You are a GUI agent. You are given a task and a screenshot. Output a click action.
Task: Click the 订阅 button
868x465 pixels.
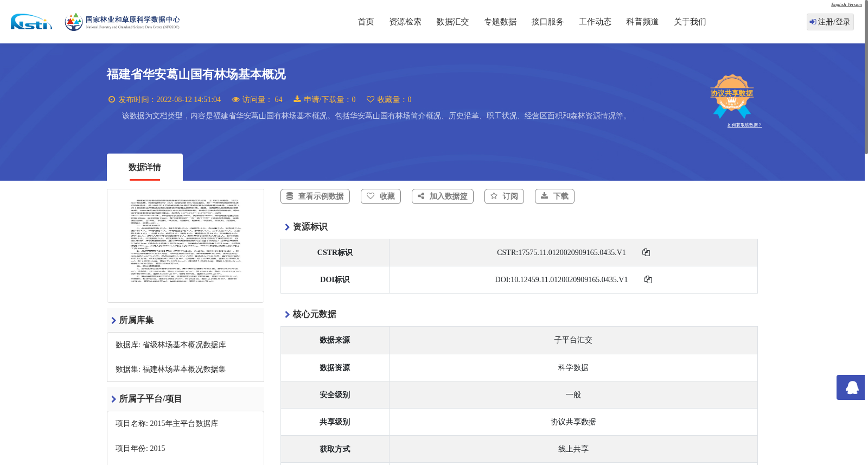504,196
